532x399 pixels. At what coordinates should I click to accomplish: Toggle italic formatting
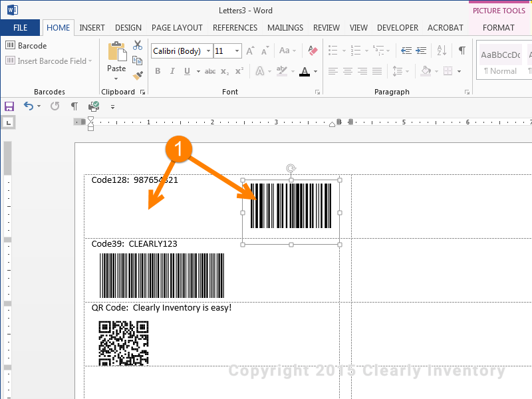[x=172, y=71]
